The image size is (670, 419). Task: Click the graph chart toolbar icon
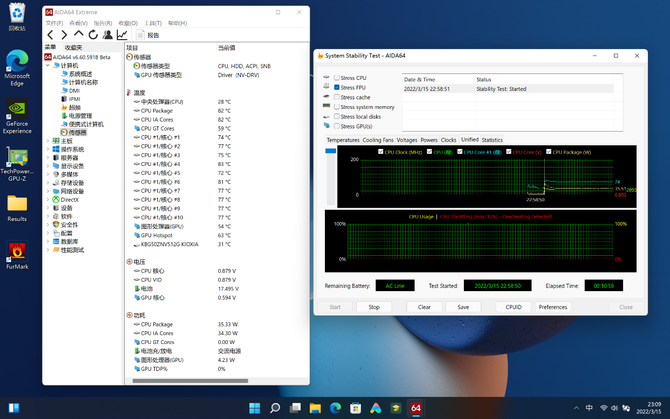point(122,34)
